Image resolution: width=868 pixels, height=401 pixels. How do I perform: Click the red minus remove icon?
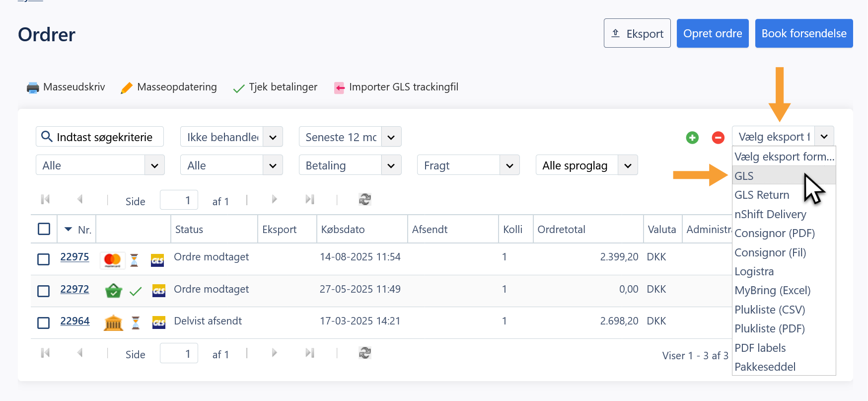coord(718,138)
